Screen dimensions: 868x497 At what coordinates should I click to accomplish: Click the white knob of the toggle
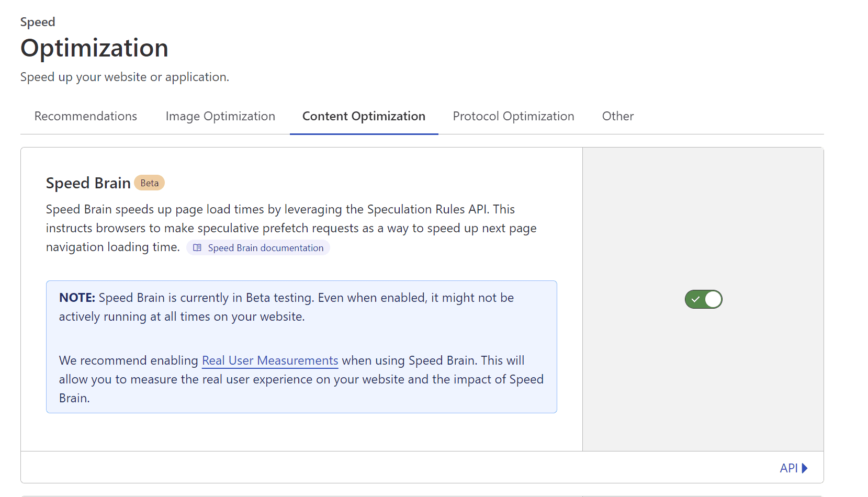click(713, 299)
